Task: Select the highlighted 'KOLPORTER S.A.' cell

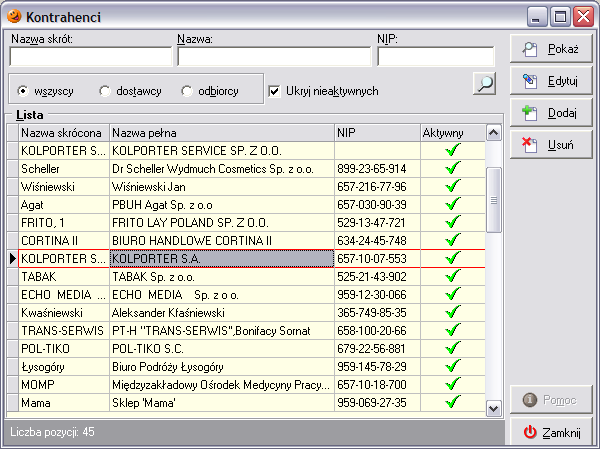Action: (x=222, y=258)
